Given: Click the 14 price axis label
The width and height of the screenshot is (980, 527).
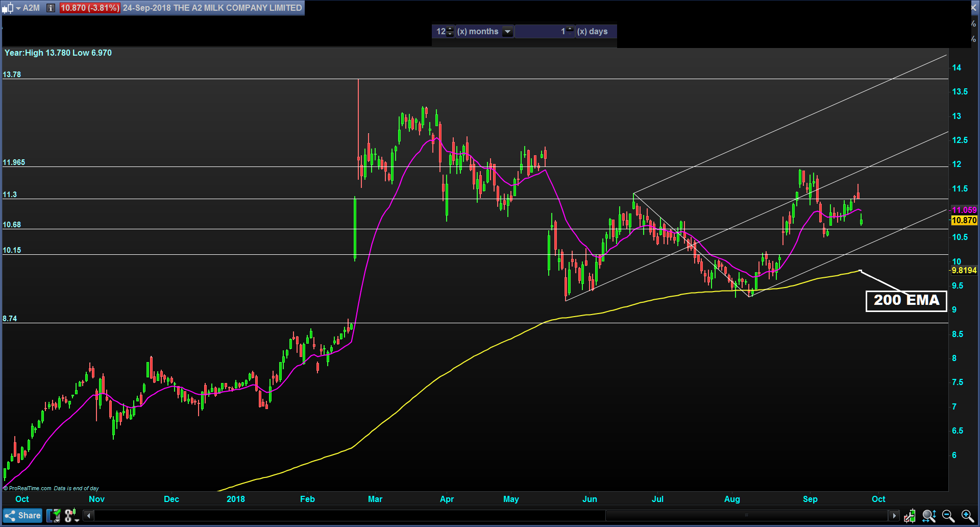Looking at the screenshot, I should coord(957,67).
